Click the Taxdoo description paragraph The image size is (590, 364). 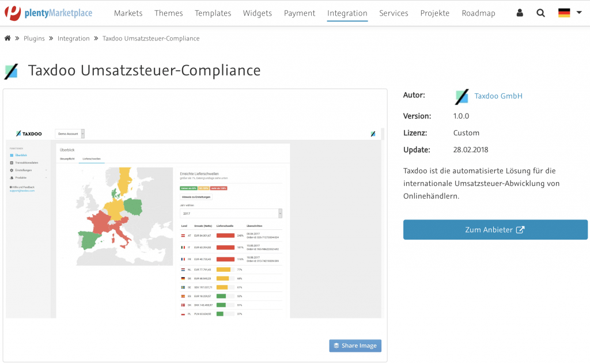coord(481,183)
